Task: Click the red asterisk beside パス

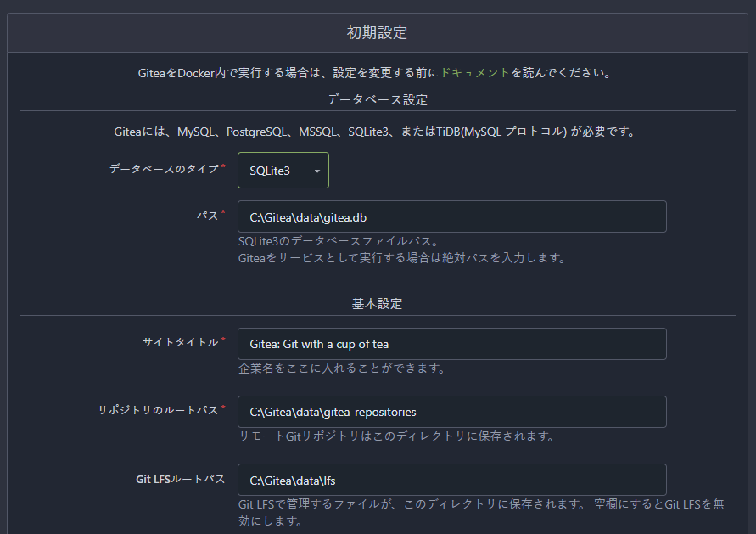Action: click(x=223, y=212)
